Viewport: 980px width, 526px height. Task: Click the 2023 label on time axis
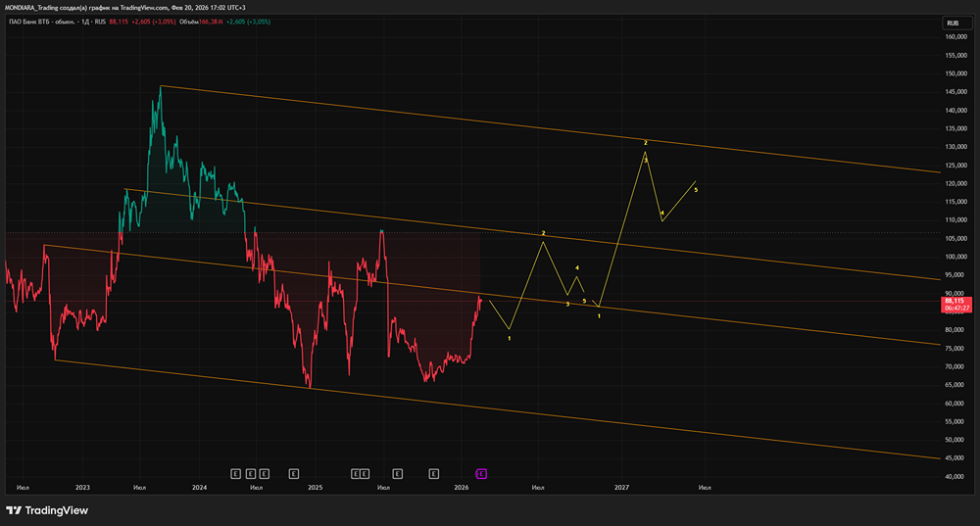(82, 487)
